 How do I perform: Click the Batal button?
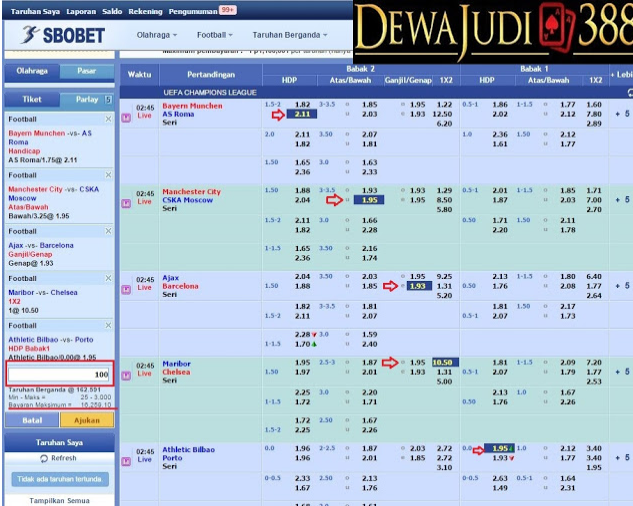coord(32,420)
